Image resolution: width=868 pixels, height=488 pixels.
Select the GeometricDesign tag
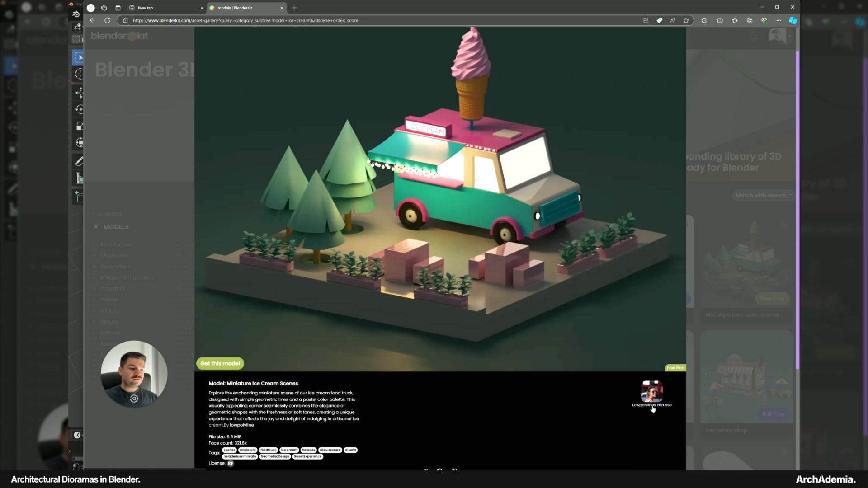tap(275, 456)
